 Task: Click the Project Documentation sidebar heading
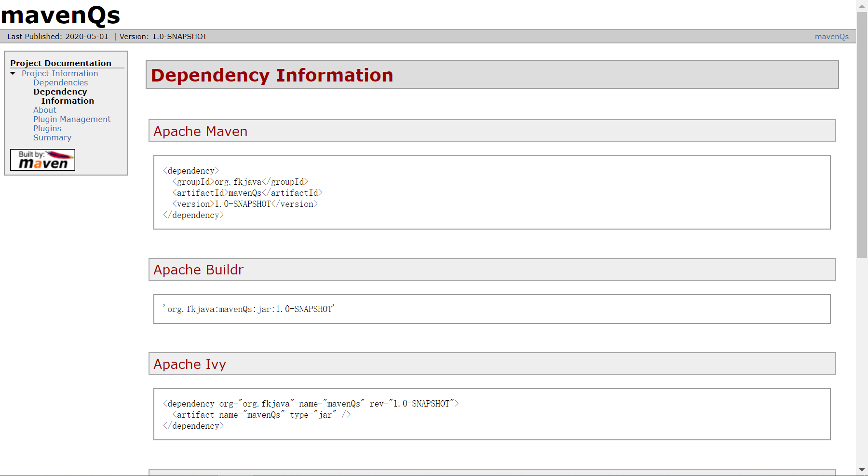61,63
